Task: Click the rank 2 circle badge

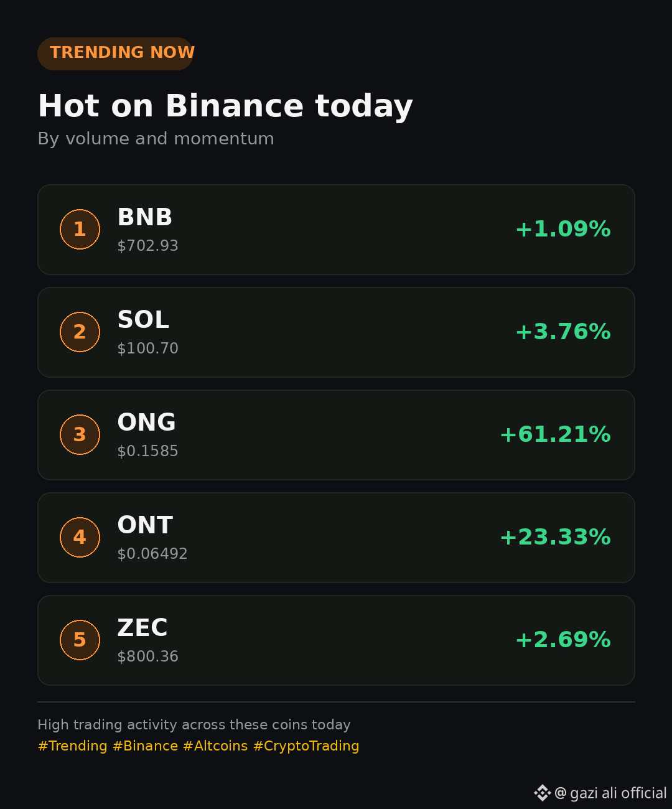Action: [80, 332]
